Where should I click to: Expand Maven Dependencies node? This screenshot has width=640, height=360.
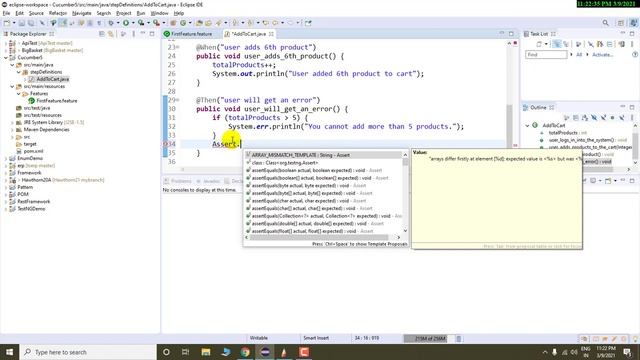pos(12,130)
